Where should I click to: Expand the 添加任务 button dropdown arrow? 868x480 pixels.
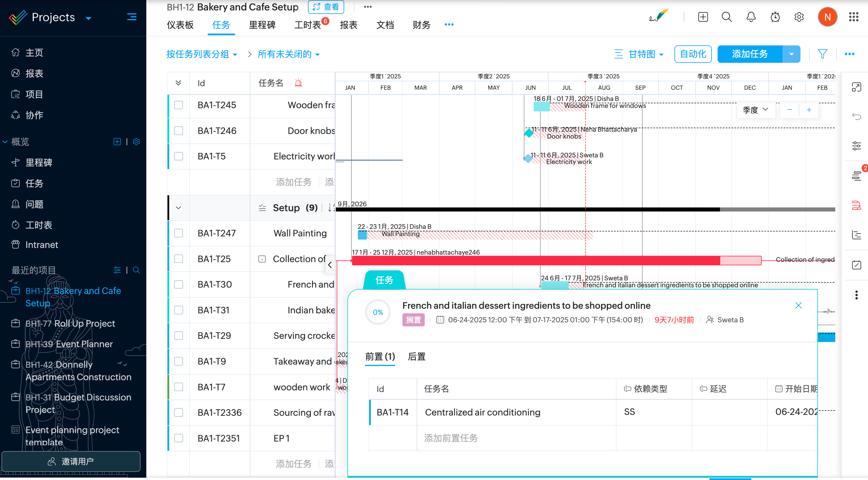point(791,54)
